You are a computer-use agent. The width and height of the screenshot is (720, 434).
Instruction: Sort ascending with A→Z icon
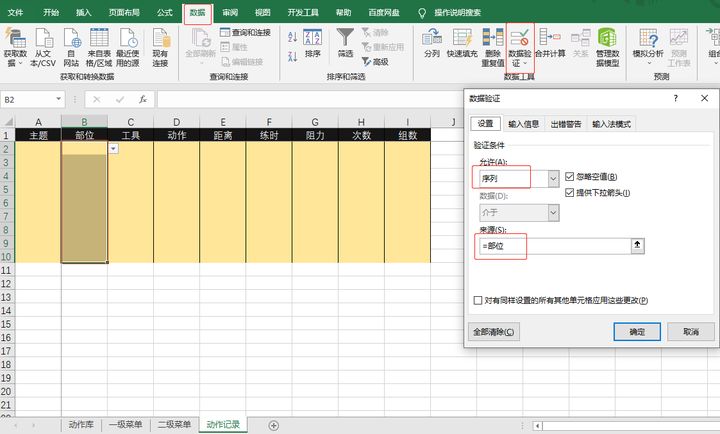(292, 37)
